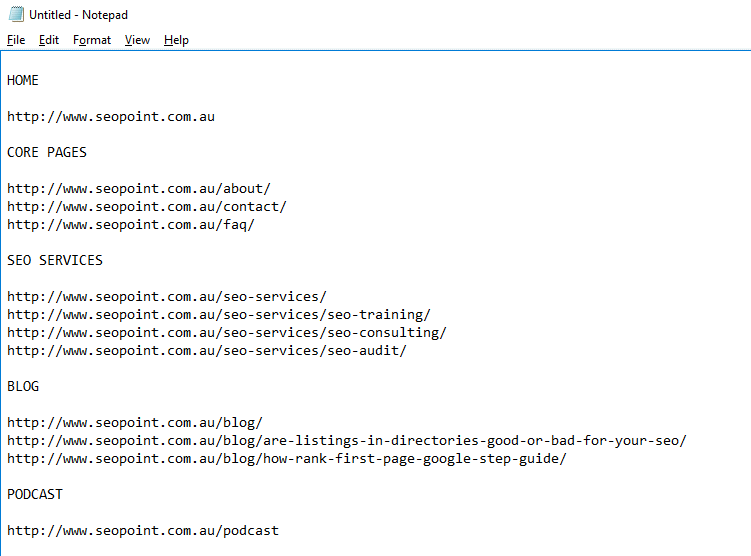This screenshot has width=751, height=556.
Task: Open the Edit menu
Action: (49, 40)
